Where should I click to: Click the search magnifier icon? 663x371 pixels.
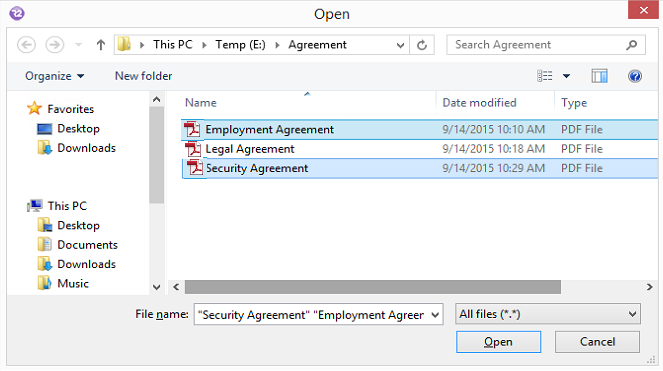click(631, 45)
